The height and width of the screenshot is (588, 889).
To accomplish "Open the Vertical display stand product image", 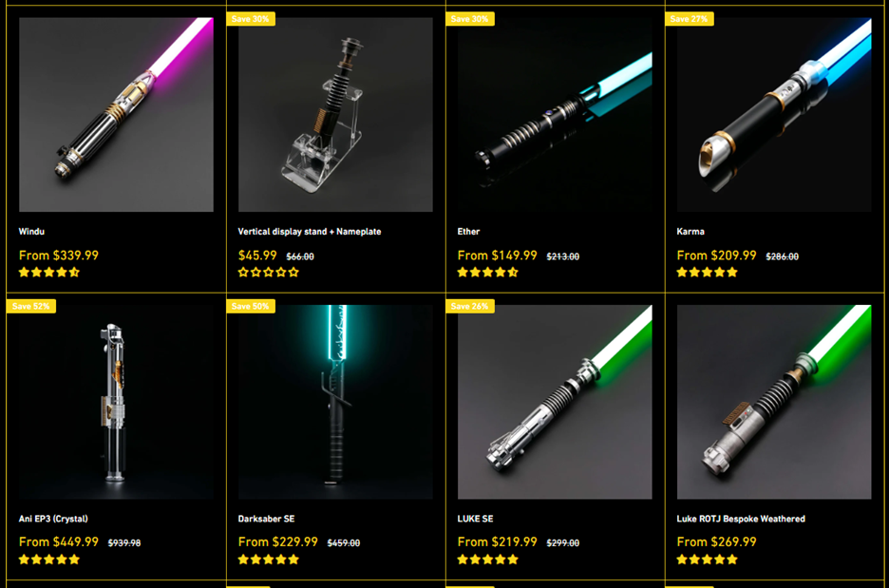I will [x=335, y=115].
